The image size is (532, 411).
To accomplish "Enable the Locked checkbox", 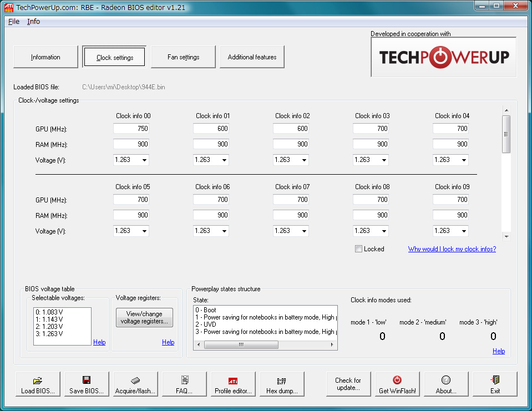I will (359, 249).
